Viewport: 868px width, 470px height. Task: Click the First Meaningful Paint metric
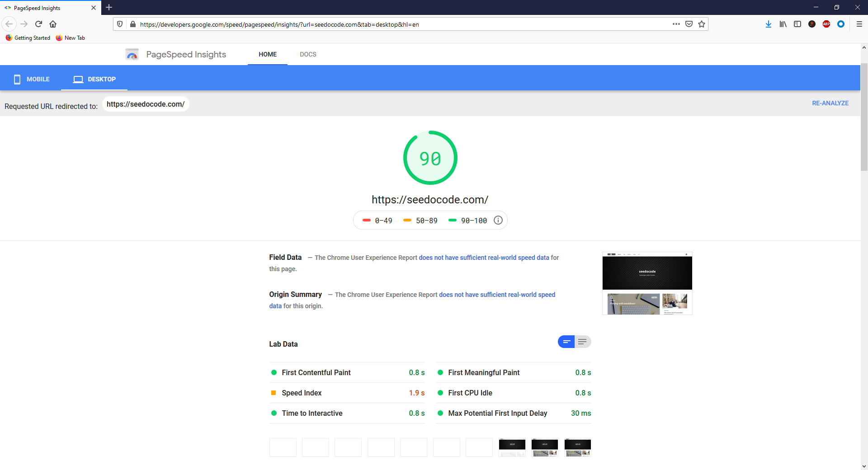click(514, 372)
